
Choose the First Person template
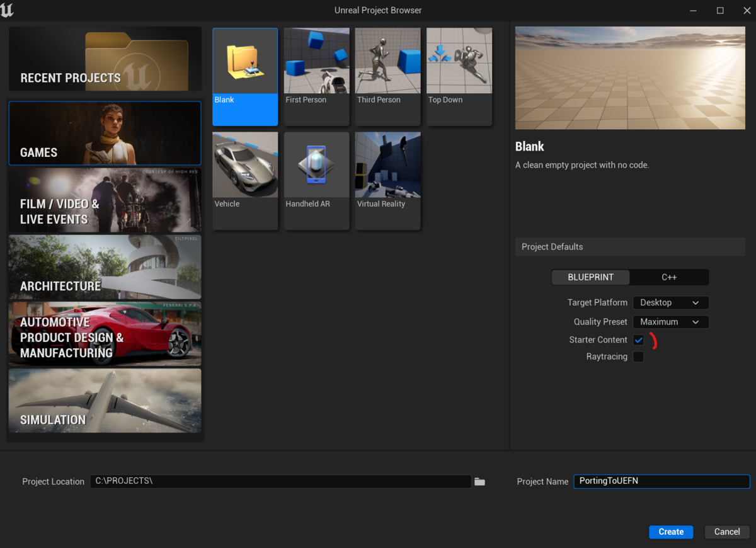(316, 77)
